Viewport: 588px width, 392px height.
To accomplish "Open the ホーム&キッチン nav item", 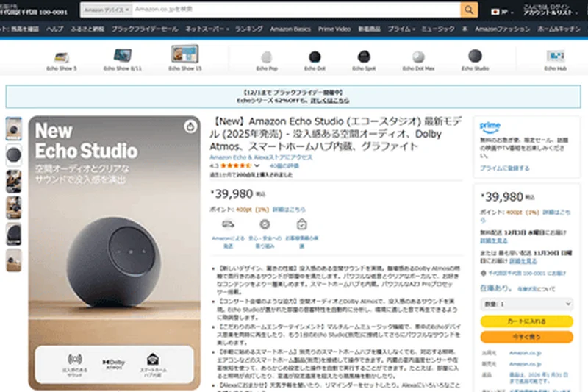I will coord(559,29).
